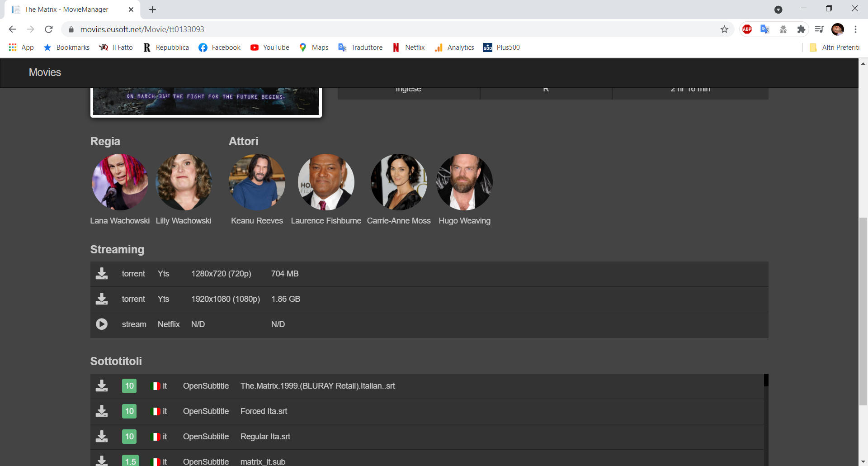Click the 1.86 GB file size
This screenshot has height=466, width=868.
[x=286, y=299]
